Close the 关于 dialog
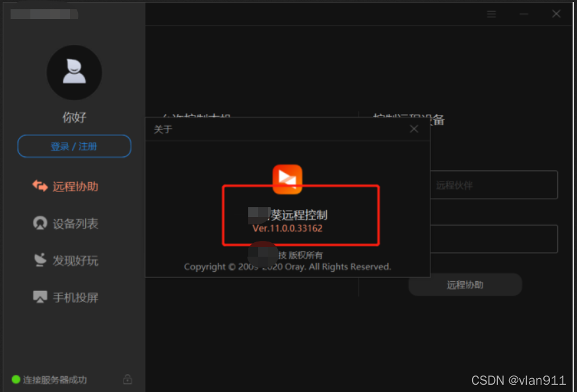 click(x=414, y=129)
